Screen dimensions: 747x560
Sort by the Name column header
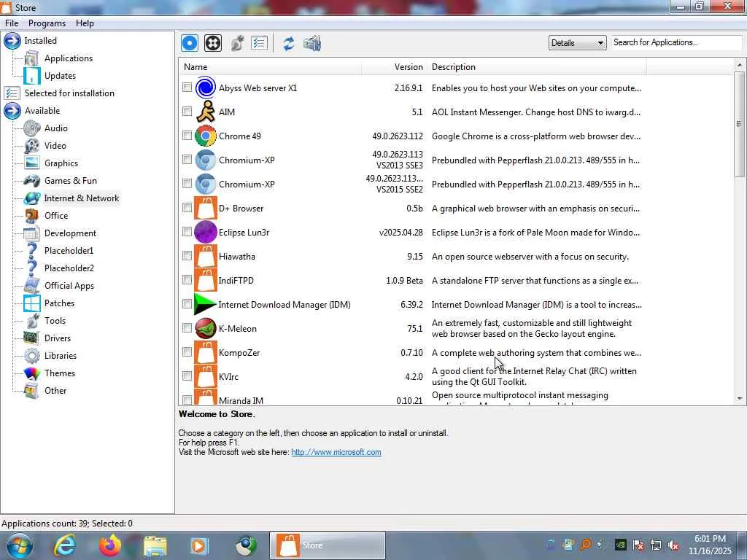pyautogui.click(x=270, y=67)
